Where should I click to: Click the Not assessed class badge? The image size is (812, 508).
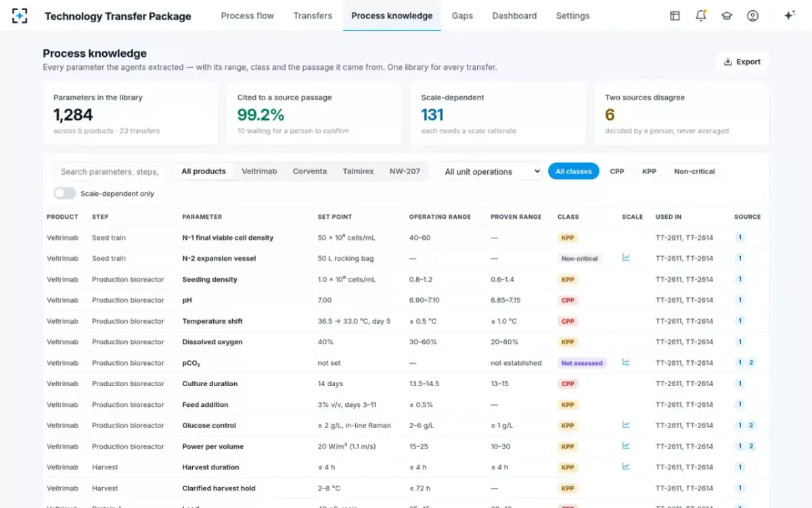click(x=582, y=363)
